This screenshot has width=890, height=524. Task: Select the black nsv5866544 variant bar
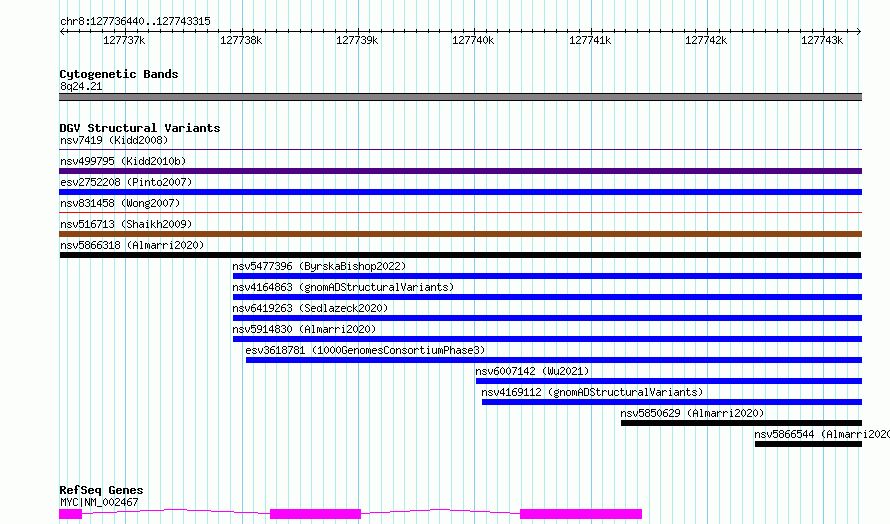(808, 444)
